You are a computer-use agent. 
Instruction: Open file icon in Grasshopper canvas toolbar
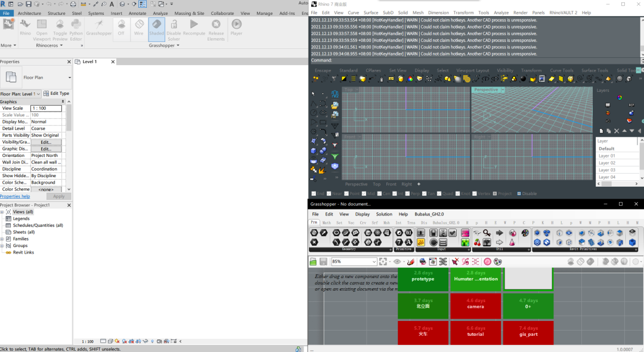(313, 262)
